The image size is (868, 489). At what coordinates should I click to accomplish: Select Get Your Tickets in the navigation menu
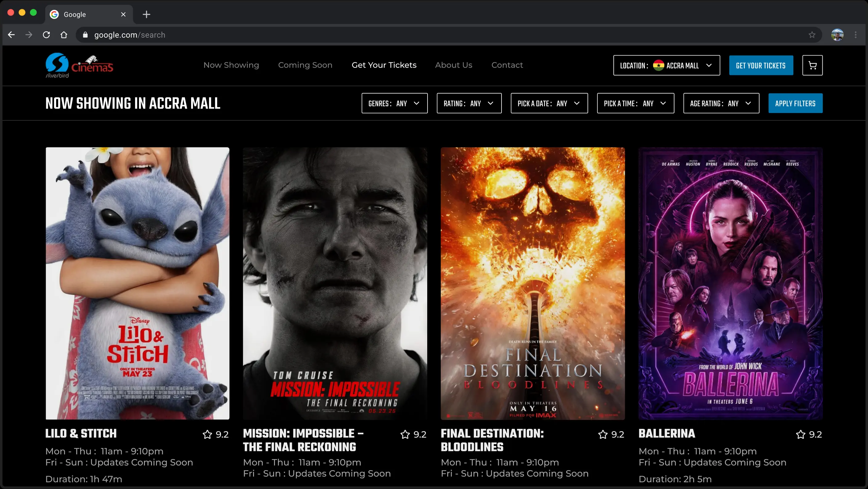click(x=384, y=65)
